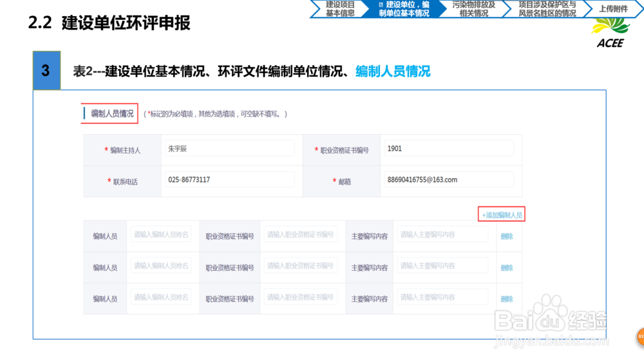
Task: Go to 污染物排放及相关情况 step
Action: 473,8
